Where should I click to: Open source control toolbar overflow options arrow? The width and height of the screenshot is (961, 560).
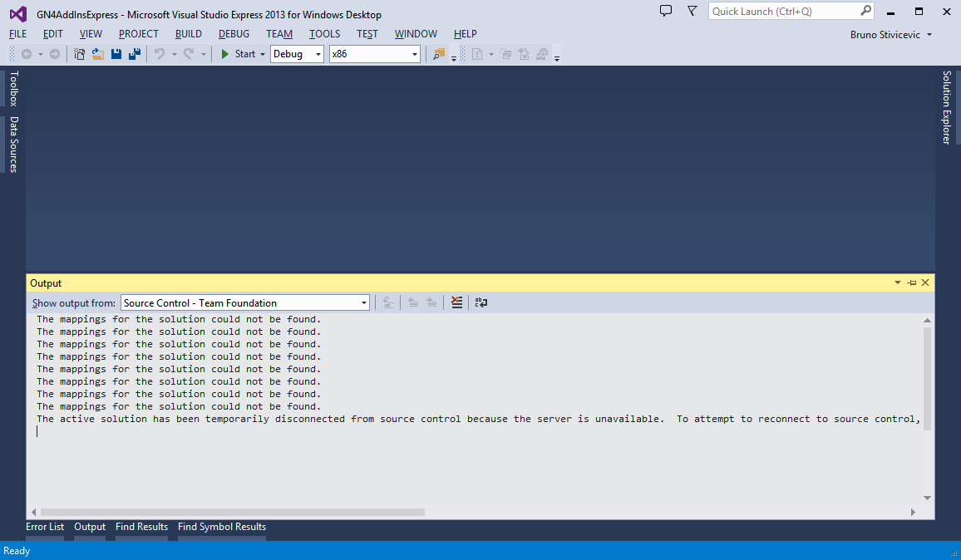pos(556,58)
